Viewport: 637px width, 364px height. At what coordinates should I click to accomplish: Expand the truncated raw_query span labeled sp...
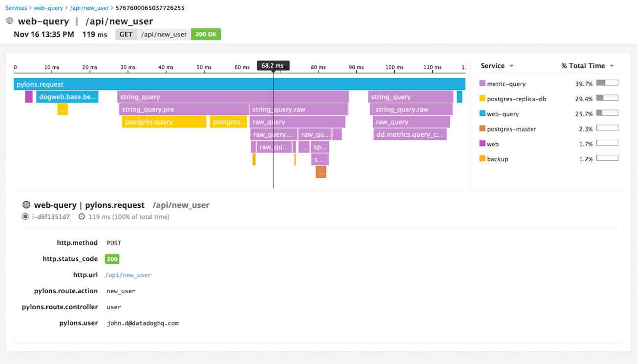click(x=320, y=147)
